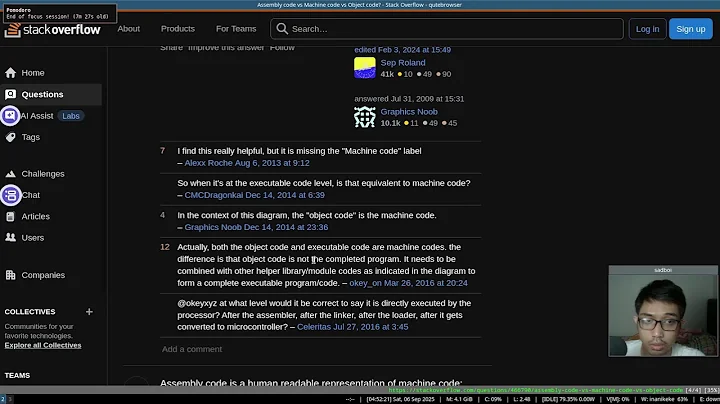
Task: Open the Companies sidebar icon
Action: 10,275
